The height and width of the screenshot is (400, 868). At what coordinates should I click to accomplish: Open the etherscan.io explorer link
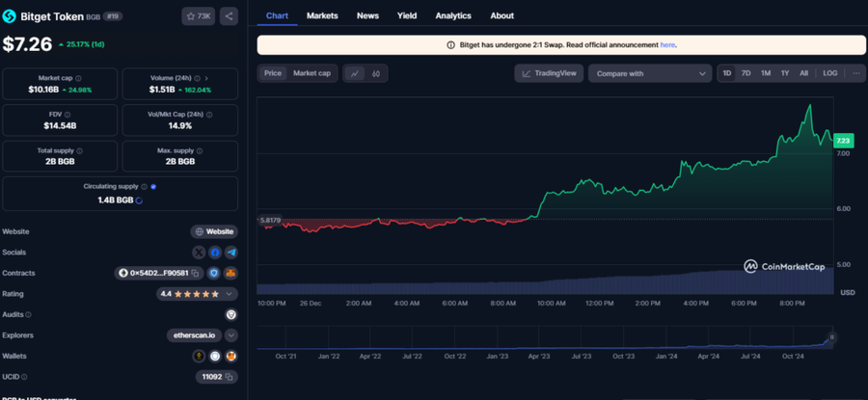click(194, 335)
